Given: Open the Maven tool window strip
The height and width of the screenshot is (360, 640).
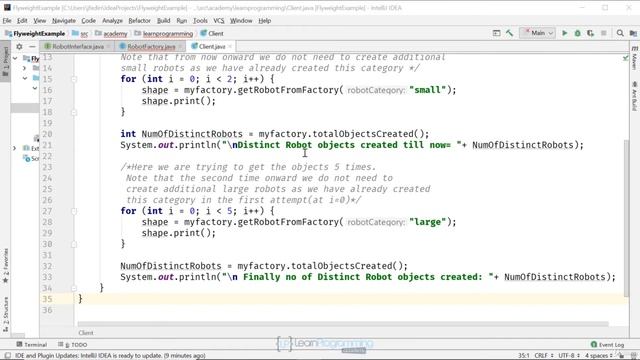Looking at the screenshot, I should [634, 58].
